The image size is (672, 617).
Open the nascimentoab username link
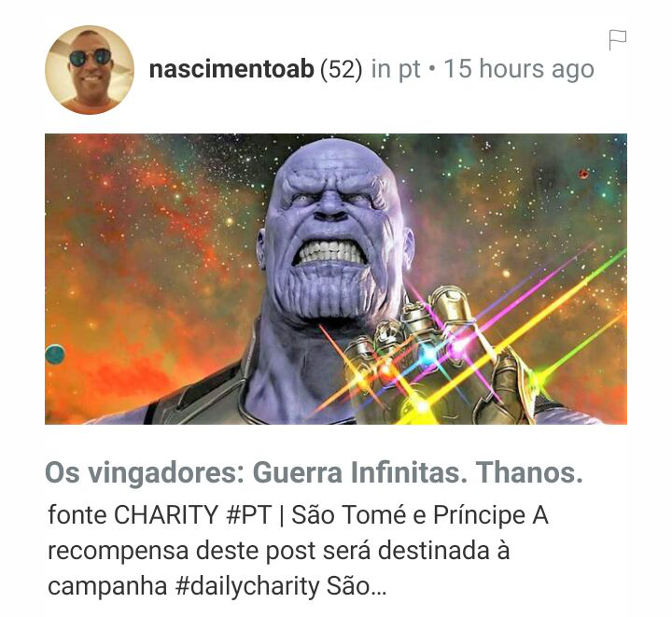click(231, 69)
